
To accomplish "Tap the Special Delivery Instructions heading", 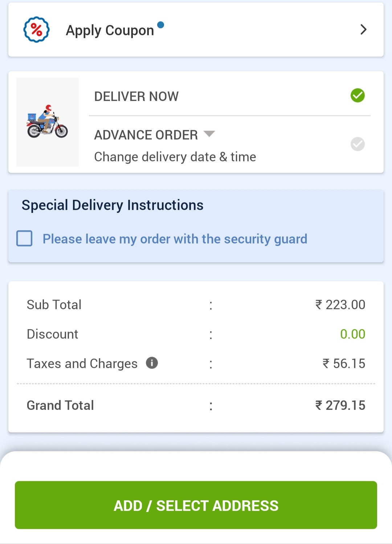I will tap(113, 205).
